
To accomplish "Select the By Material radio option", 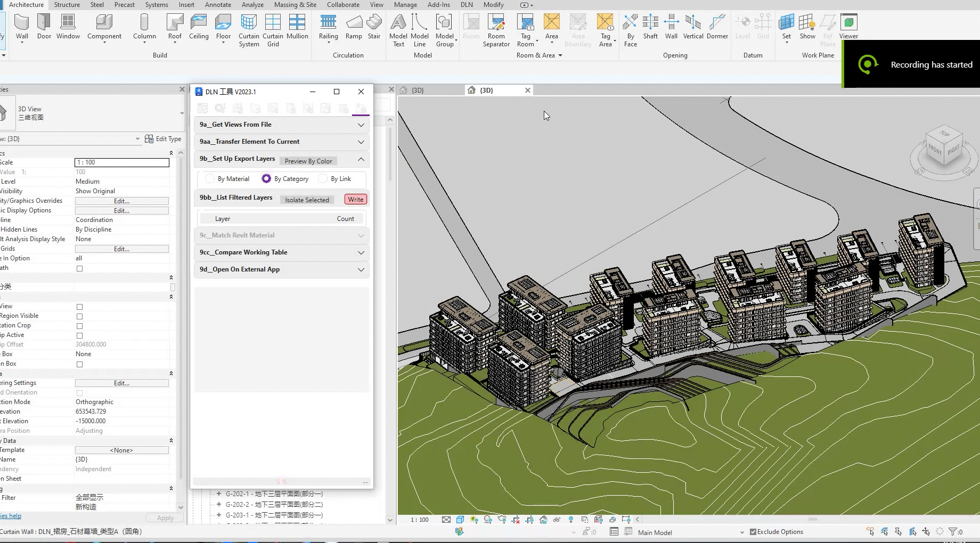I will coord(210,179).
